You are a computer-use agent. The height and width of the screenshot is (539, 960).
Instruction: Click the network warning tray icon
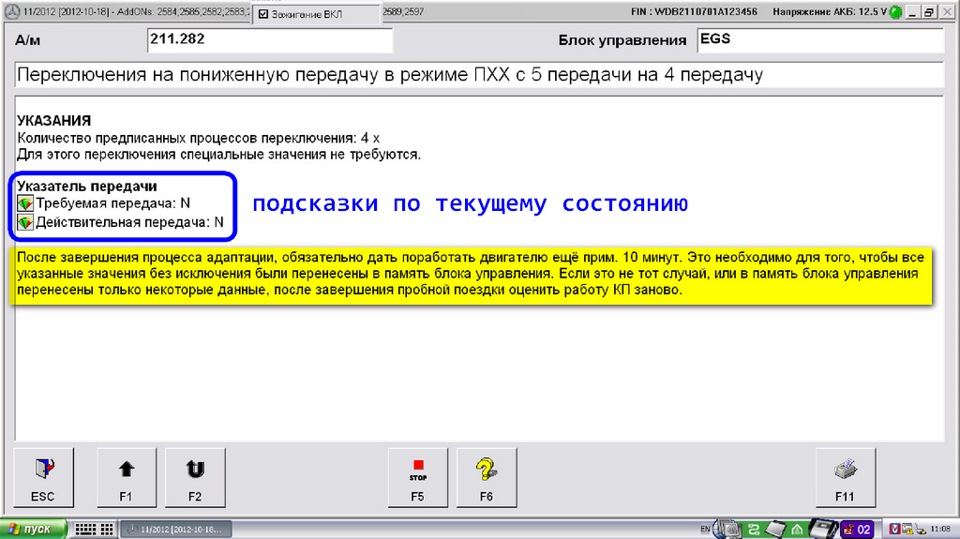[907, 529]
